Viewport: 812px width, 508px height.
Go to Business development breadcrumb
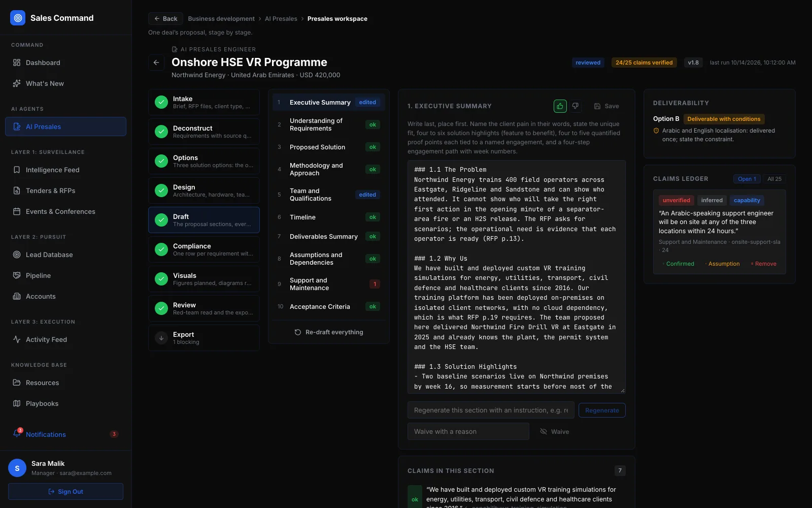point(221,19)
